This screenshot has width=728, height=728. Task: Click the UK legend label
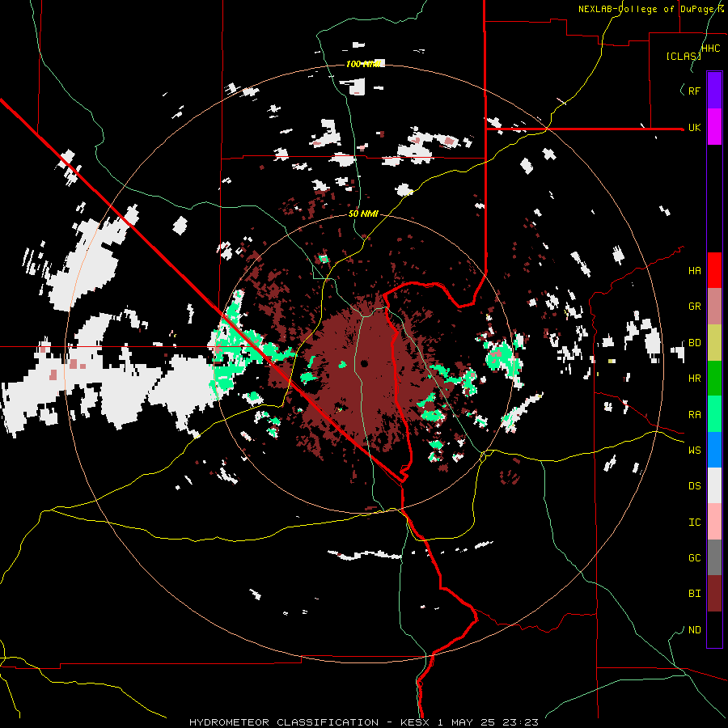pos(694,127)
